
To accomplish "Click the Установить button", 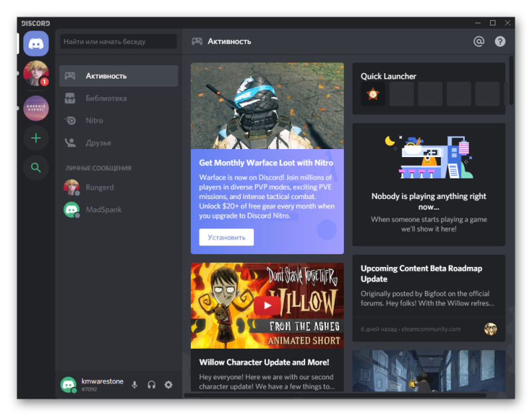I will click(x=226, y=237).
